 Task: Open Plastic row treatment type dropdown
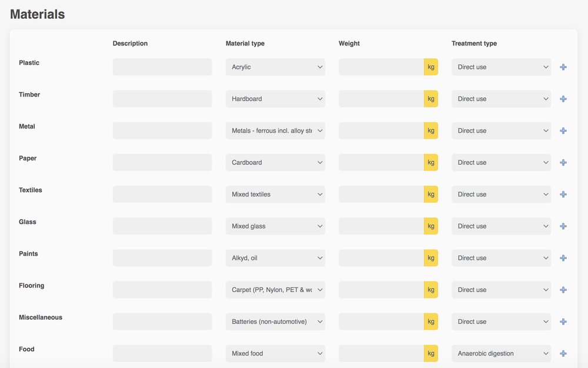tap(502, 67)
